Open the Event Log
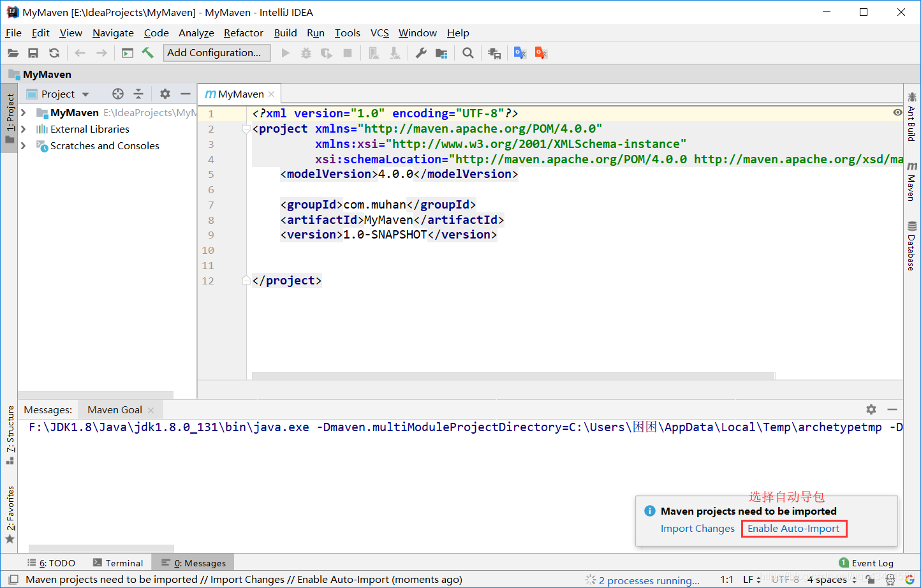 (866, 563)
